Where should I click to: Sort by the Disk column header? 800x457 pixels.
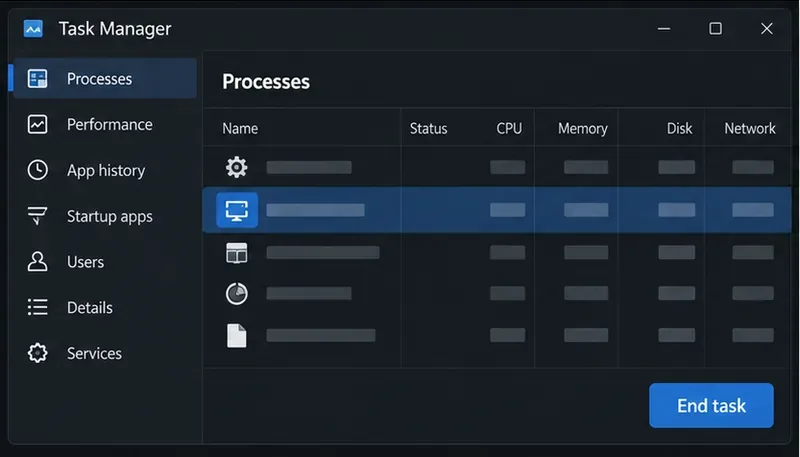pyautogui.click(x=680, y=129)
